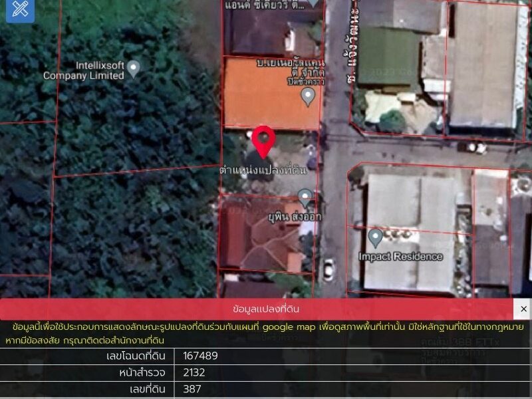The height and width of the screenshot is (399, 532).
Task: Select the land number value 387
Action: pyautogui.click(x=192, y=389)
